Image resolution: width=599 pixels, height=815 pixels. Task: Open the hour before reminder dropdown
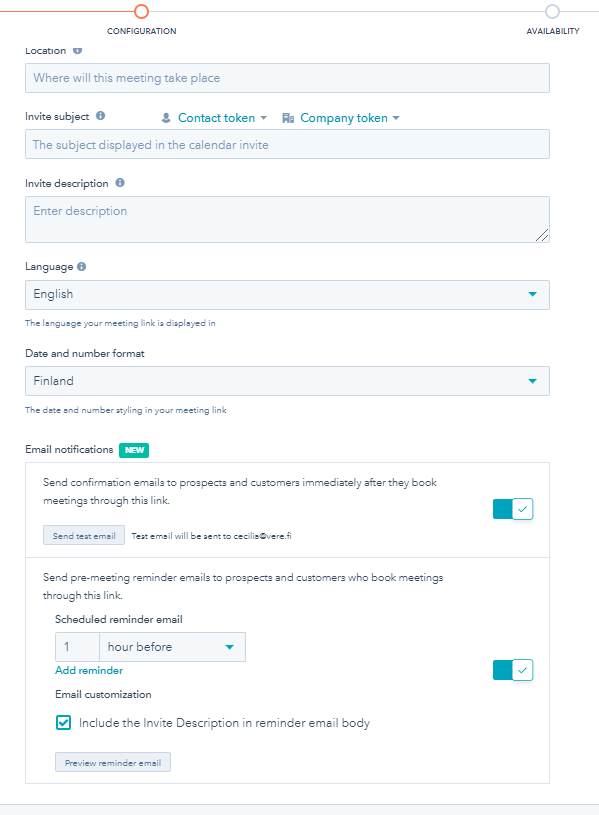coord(172,647)
